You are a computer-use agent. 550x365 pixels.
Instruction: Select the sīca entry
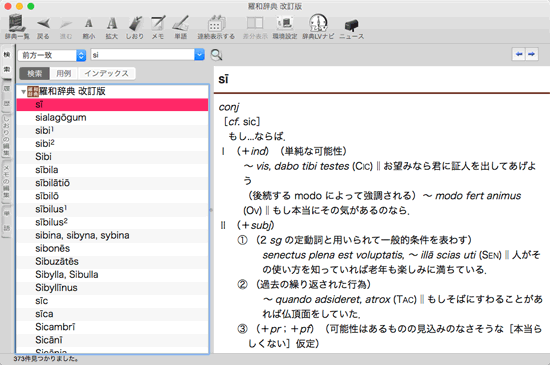pos(112,314)
